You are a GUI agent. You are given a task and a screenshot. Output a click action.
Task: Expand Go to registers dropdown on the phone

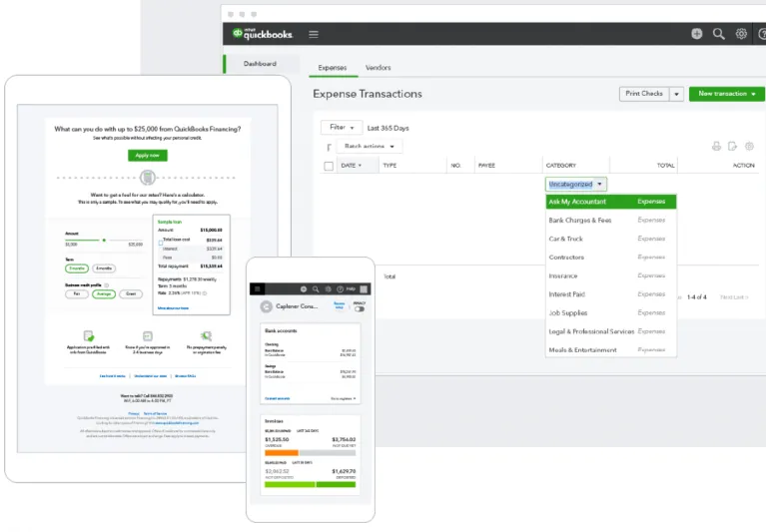[x=343, y=399]
